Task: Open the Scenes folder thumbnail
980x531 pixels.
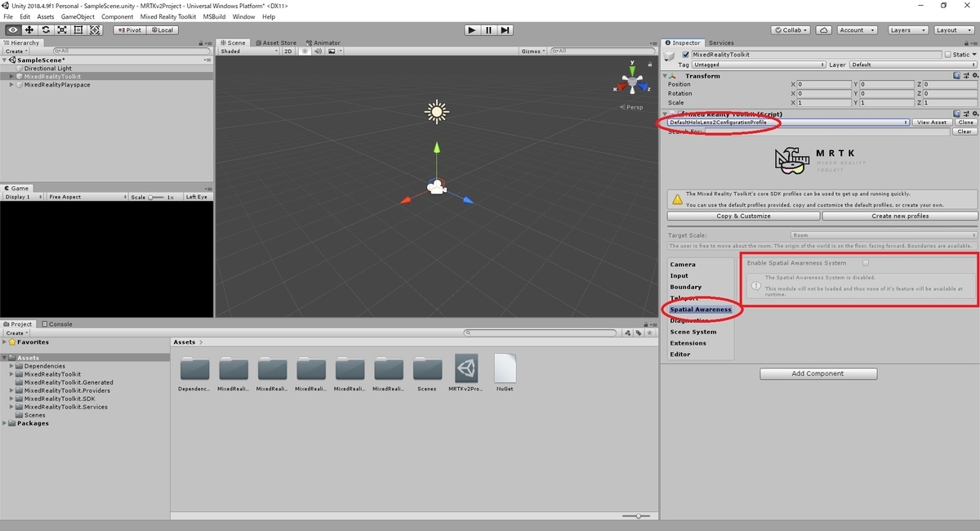Action: click(427, 373)
